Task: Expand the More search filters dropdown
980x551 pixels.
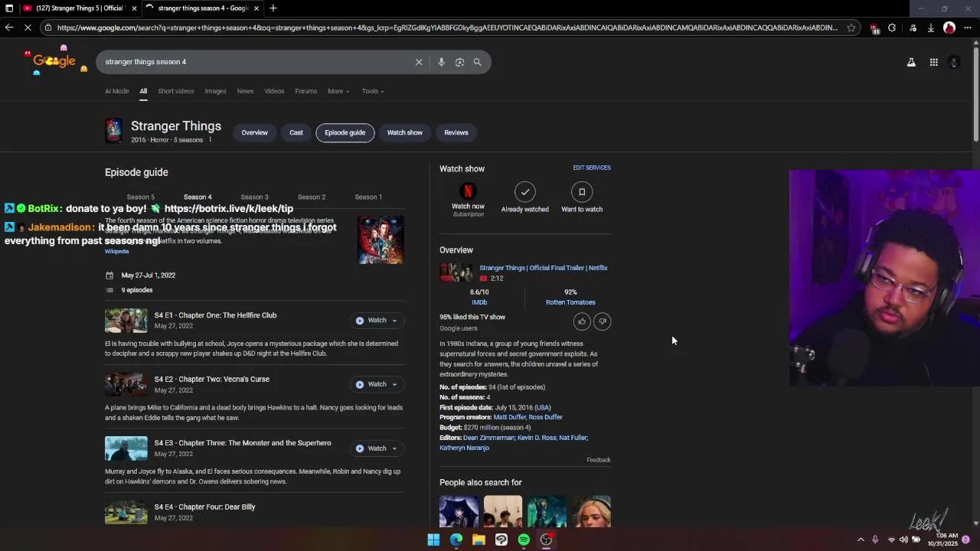Action: pyautogui.click(x=338, y=91)
